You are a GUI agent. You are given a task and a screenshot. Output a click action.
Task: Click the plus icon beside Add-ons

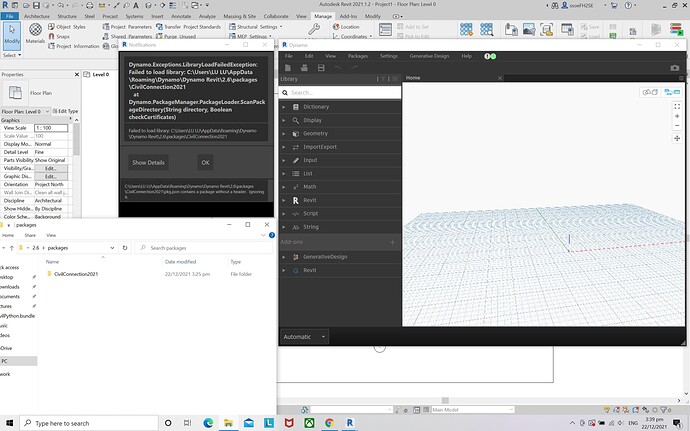392,242
